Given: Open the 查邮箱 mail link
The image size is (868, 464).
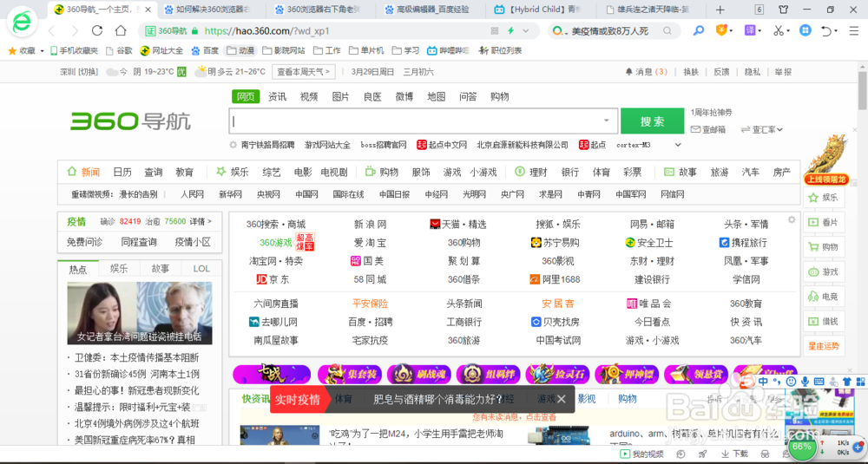Looking at the screenshot, I should [708, 129].
